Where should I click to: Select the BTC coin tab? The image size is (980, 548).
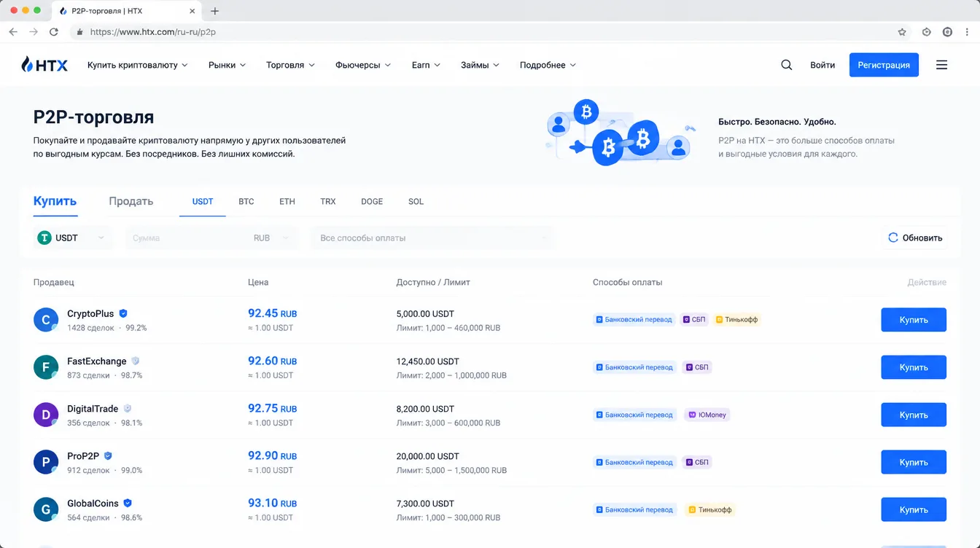(x=246, y=201)
